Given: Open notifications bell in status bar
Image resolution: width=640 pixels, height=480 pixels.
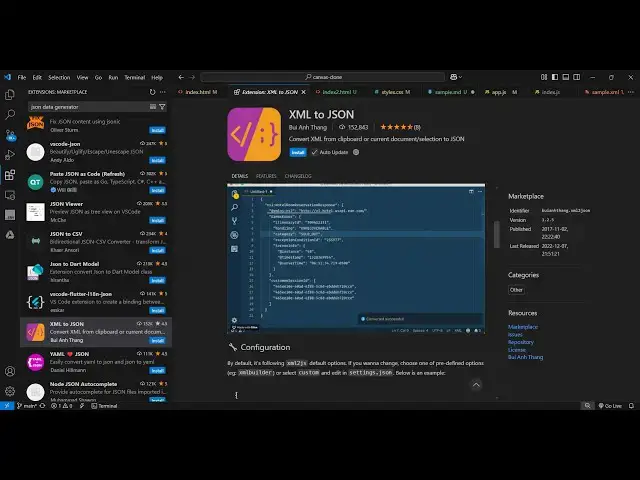Looking at the screenshot, I should pyautogui.click(x=631, y=406).
